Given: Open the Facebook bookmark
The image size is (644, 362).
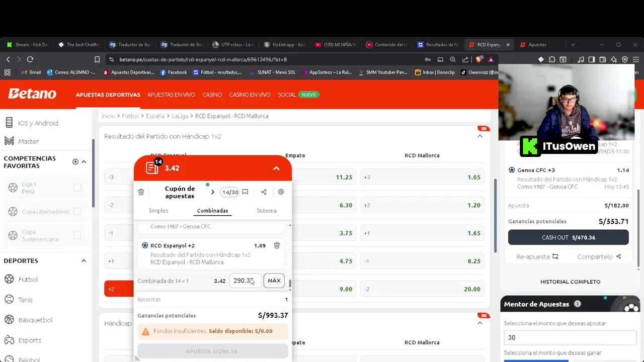Looking at the screenshot, I should pyautogui.click(x=174, y=72).
